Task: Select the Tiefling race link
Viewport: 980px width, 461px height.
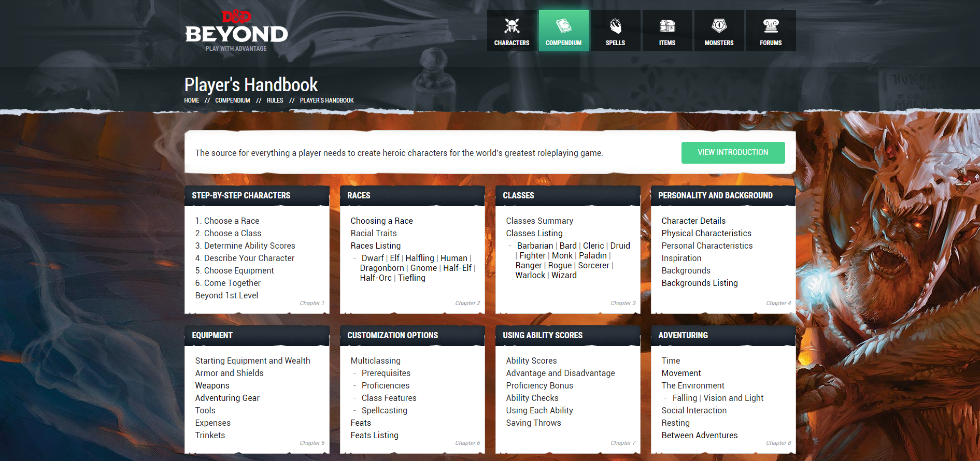Action: pos(411,278)
